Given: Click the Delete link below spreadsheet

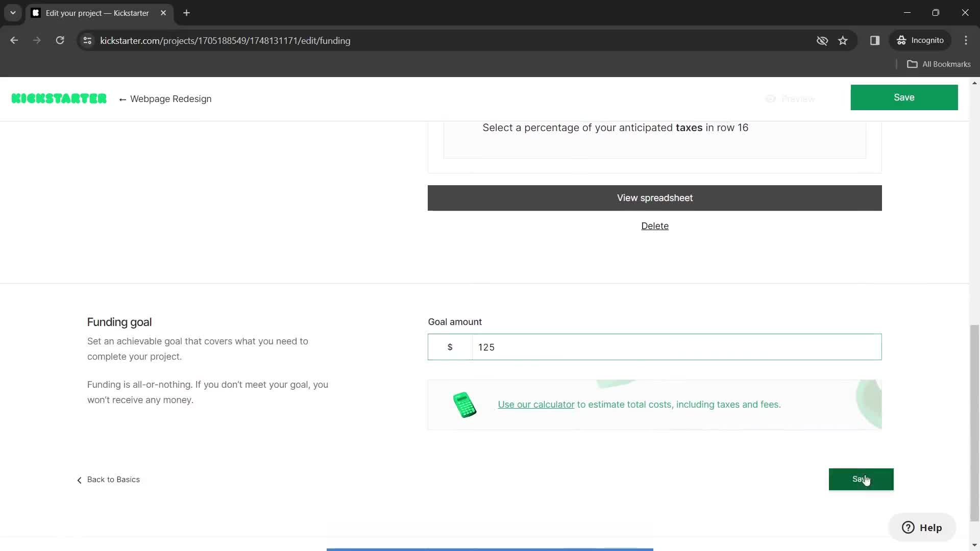Looking at the screenshot, I should 655,226.
